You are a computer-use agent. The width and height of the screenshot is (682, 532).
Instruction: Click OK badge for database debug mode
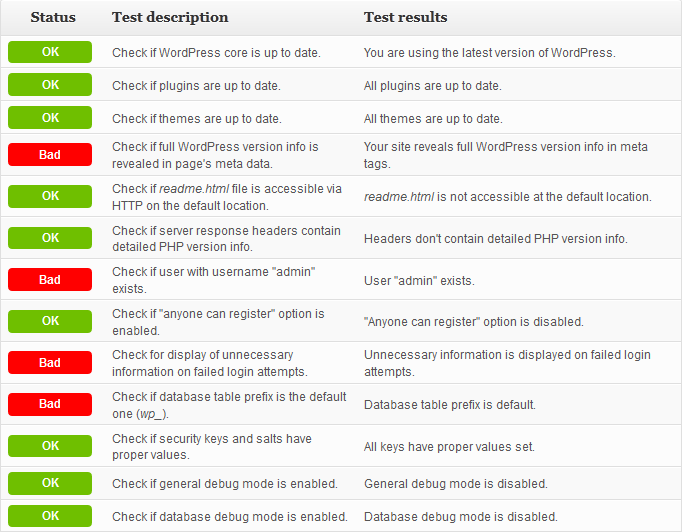click(50, 516)
